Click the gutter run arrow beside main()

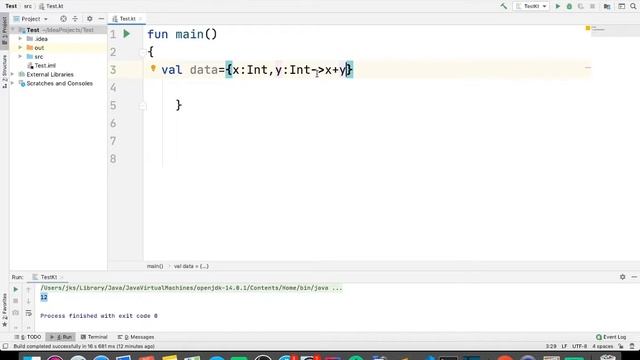[x=127, y=34]
